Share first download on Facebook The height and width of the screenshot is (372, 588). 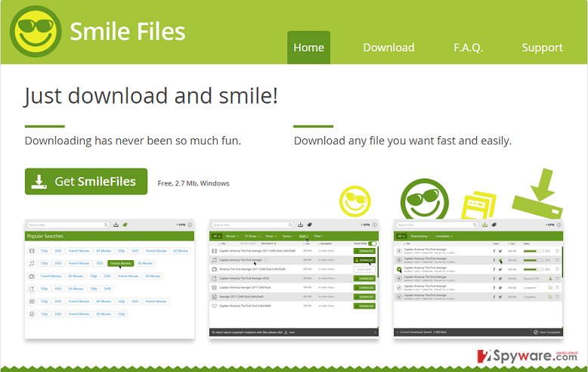[x=494, y=251]
